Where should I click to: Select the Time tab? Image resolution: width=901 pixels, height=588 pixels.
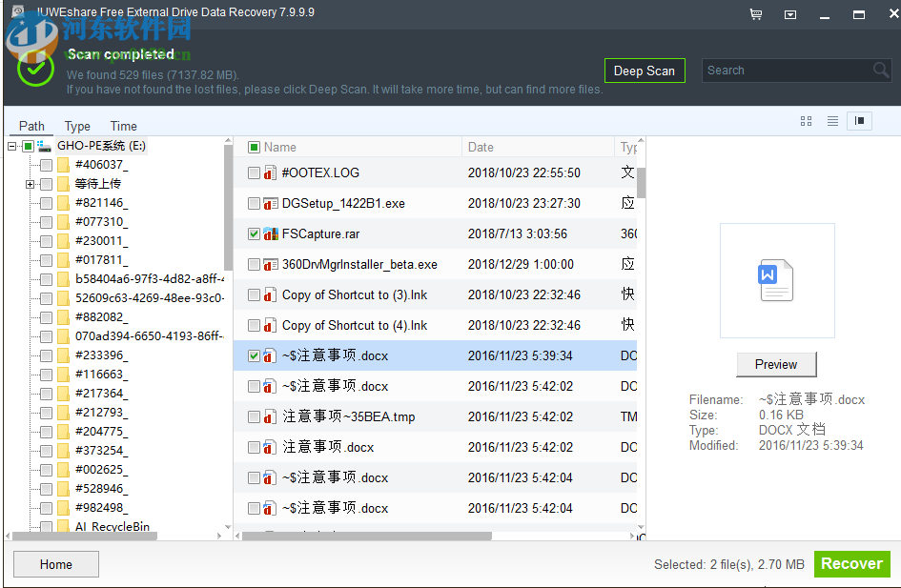(x=122, y=125)
